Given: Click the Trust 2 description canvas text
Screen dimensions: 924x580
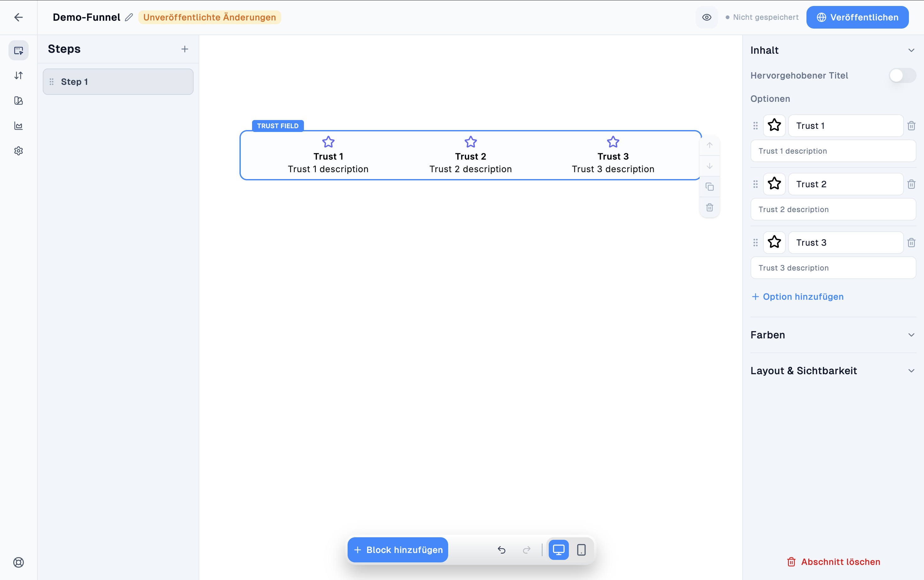Looking at the screenshot, I should pos(470,169).
